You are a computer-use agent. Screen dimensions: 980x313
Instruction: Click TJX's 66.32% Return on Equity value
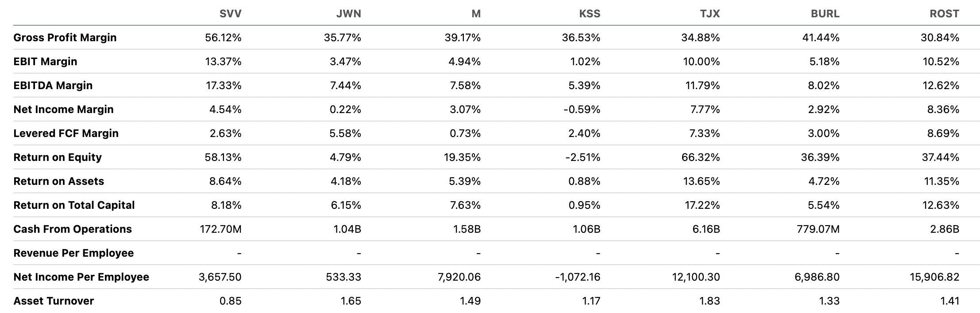click(700, 157)
